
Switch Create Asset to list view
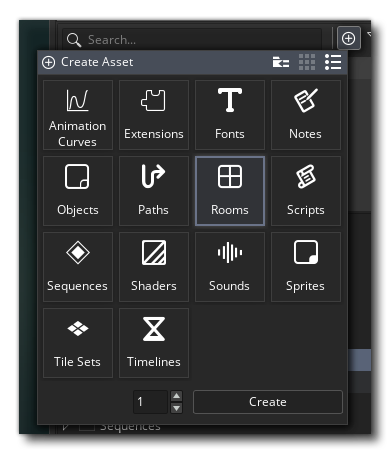333,62
